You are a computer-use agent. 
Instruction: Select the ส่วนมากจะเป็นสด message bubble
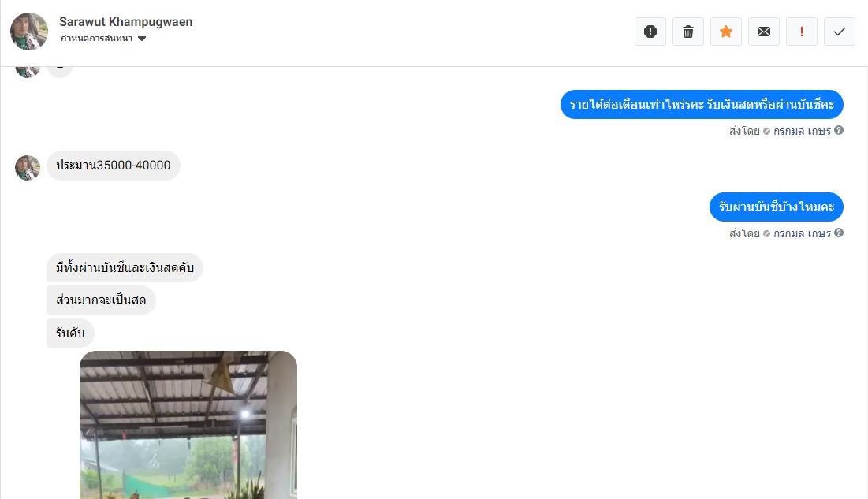coord(101,300)
